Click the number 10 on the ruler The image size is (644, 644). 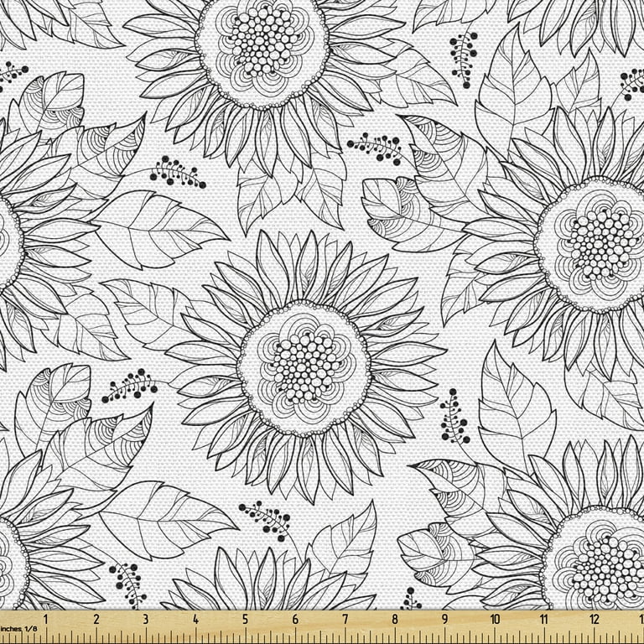(x=495, y=619)
